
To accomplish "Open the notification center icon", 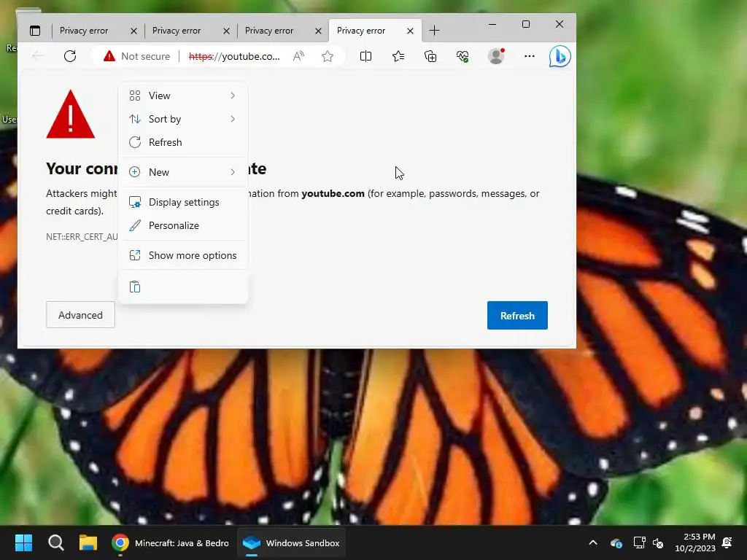I will click(727, 542).
